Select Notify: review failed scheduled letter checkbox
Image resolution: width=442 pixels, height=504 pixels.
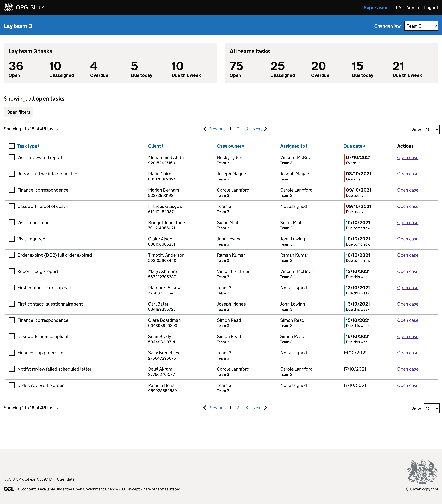[x=12, y=369]
